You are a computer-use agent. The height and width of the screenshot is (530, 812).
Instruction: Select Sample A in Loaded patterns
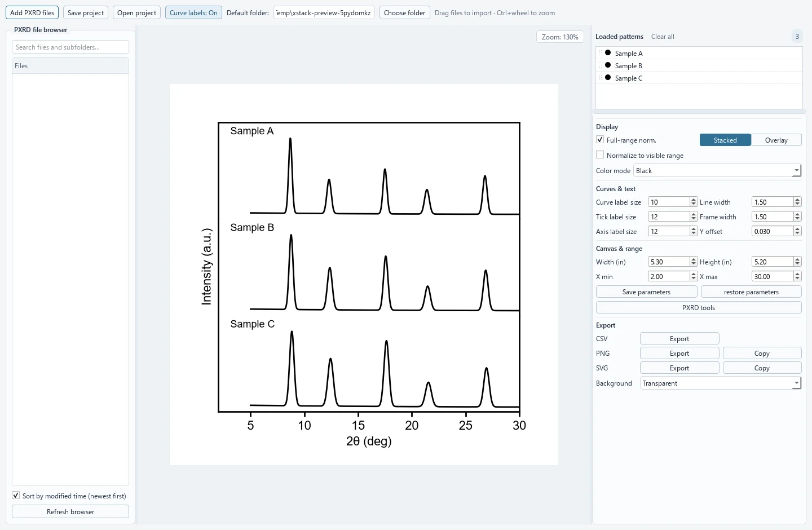tap(699, 53)
